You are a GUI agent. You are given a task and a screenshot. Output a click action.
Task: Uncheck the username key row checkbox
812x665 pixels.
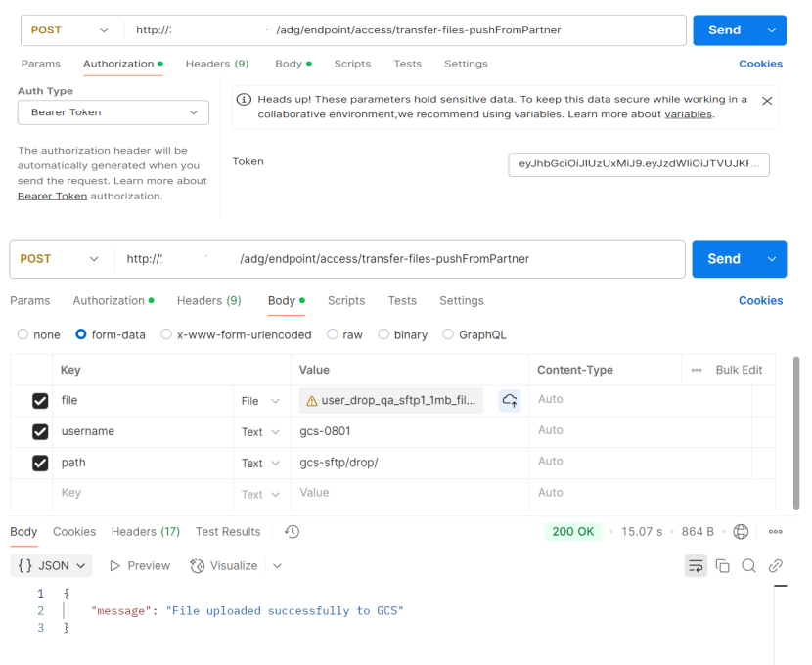click(x=40, y=431)
